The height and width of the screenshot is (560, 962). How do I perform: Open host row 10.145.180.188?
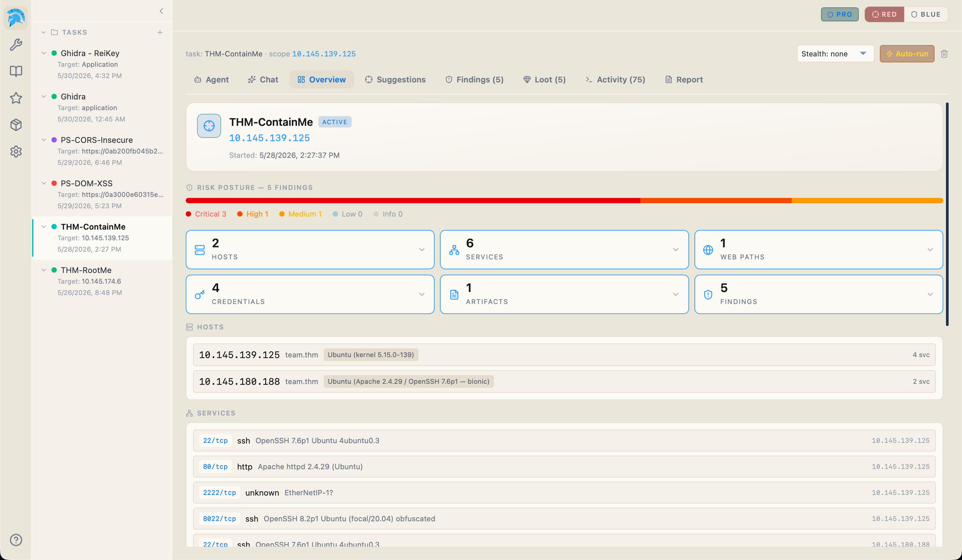coord(564,381)
